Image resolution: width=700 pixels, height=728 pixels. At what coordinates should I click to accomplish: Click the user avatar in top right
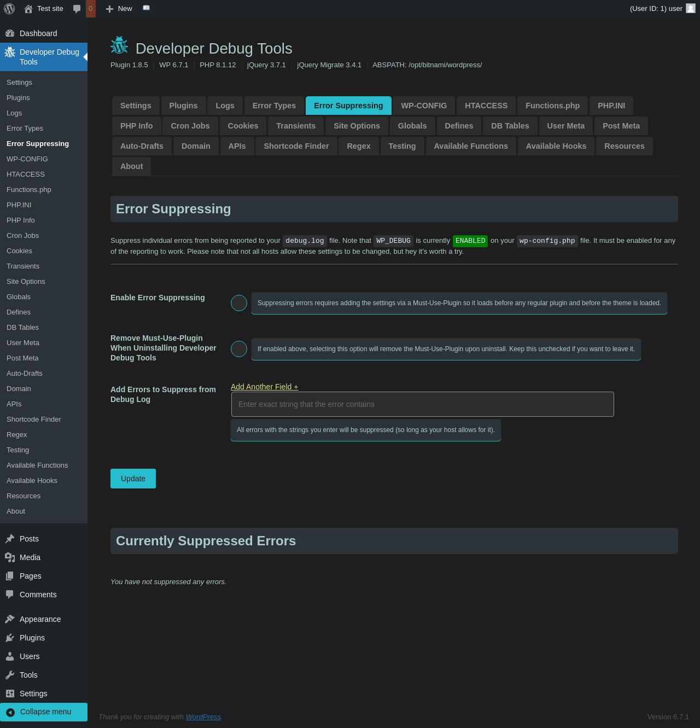click(691, 8)
